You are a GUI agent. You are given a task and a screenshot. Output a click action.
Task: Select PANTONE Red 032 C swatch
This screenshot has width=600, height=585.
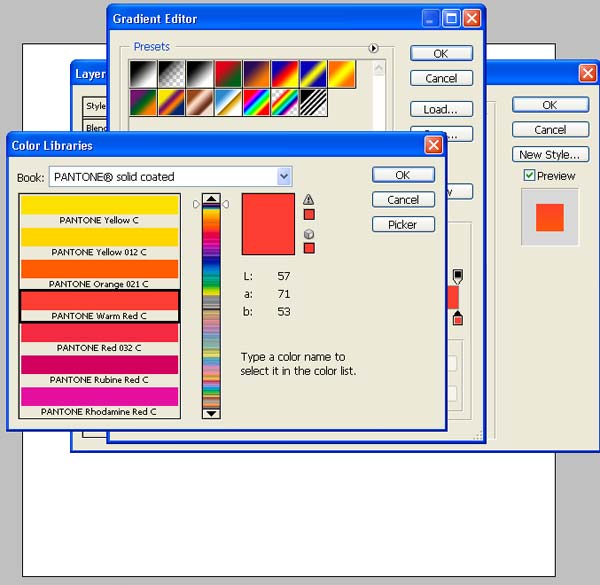[99, 338]
